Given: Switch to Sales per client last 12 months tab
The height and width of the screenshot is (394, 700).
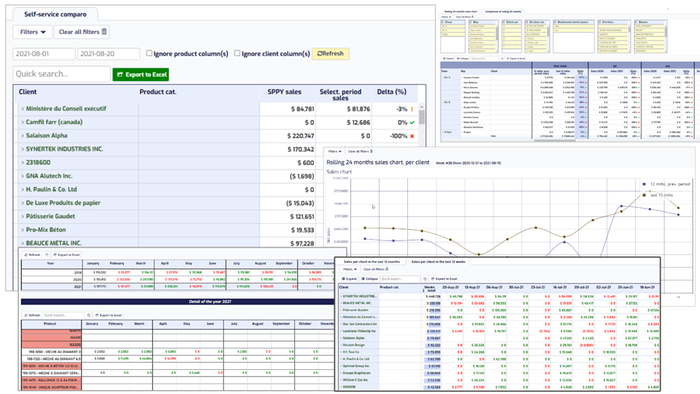Looking at the screenshot, I should click(371, 261).
